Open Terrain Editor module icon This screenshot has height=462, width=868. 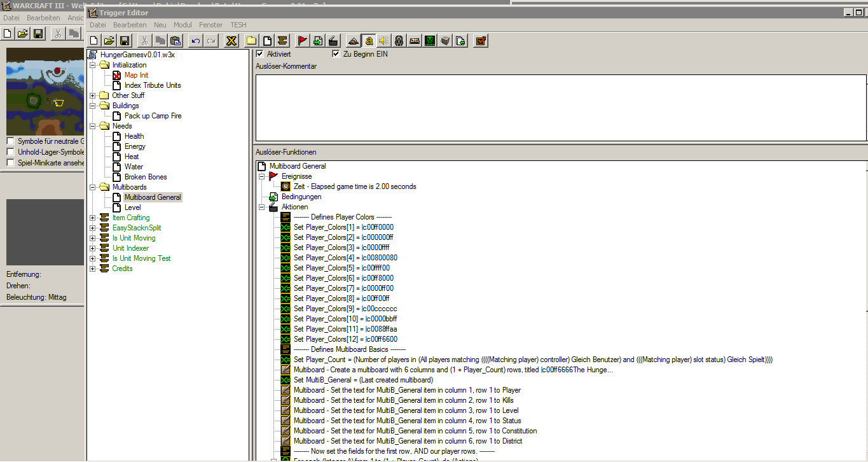pos(354,41)
